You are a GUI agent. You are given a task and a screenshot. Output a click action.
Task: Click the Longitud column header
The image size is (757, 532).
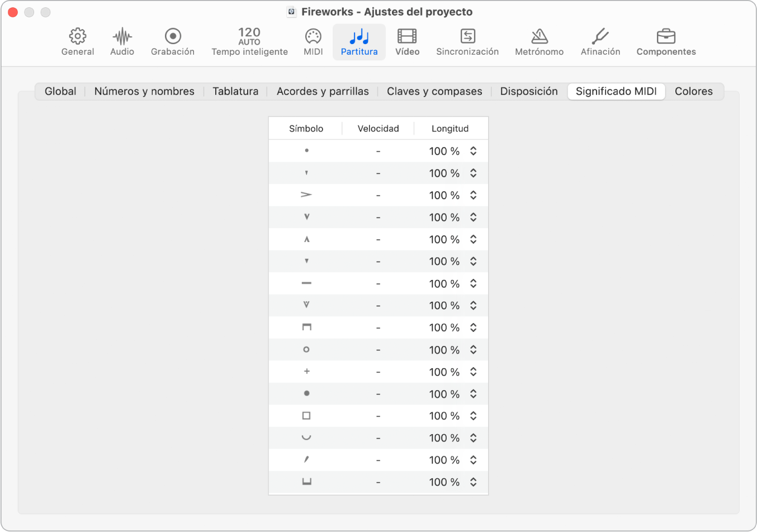pyautogui.click(x=450, y=129)
